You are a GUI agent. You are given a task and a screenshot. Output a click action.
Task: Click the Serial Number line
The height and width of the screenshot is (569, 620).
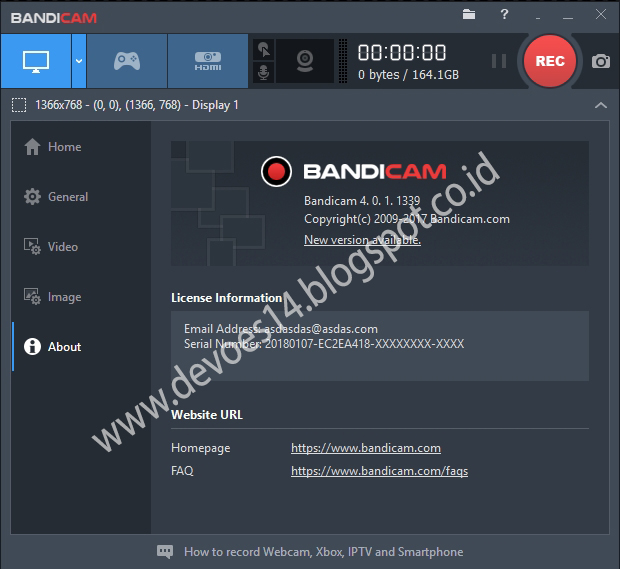click(324, 344)
